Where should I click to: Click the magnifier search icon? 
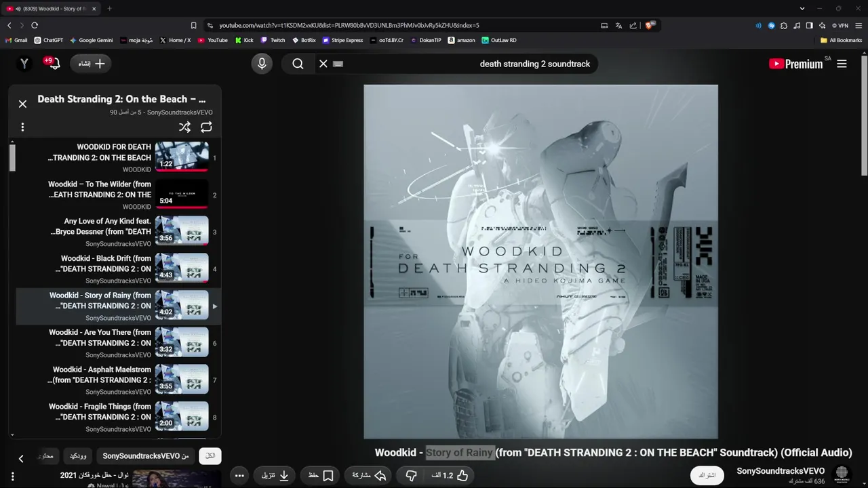tap(298, 64)
